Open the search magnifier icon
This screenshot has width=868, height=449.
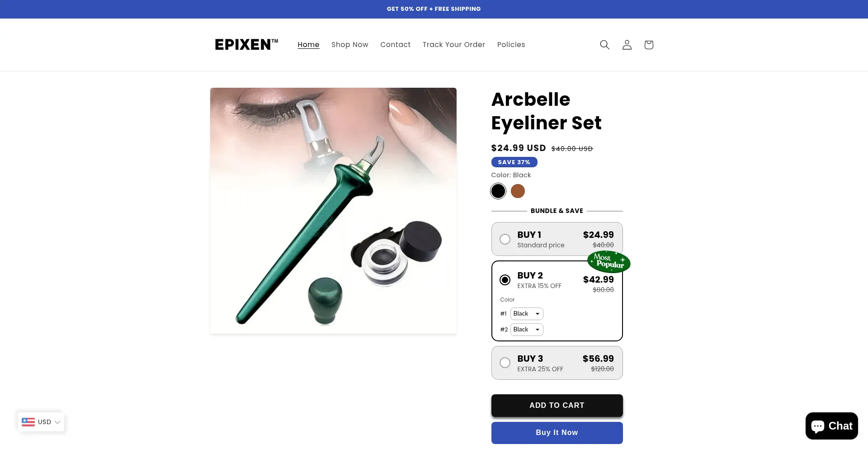tap(604, 45)
